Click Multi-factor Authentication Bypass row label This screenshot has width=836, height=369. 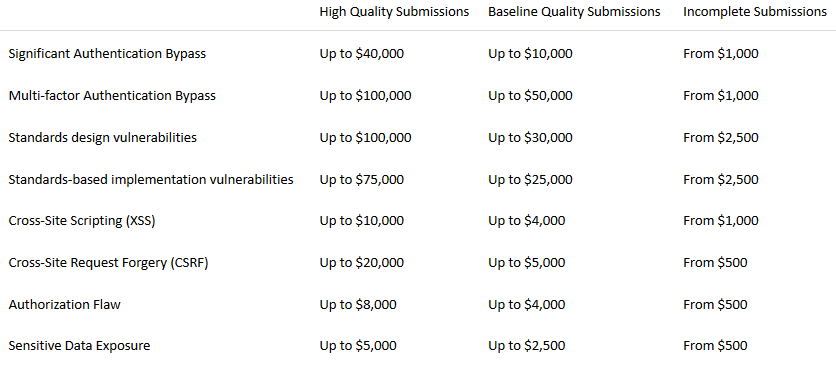[112, 95]
